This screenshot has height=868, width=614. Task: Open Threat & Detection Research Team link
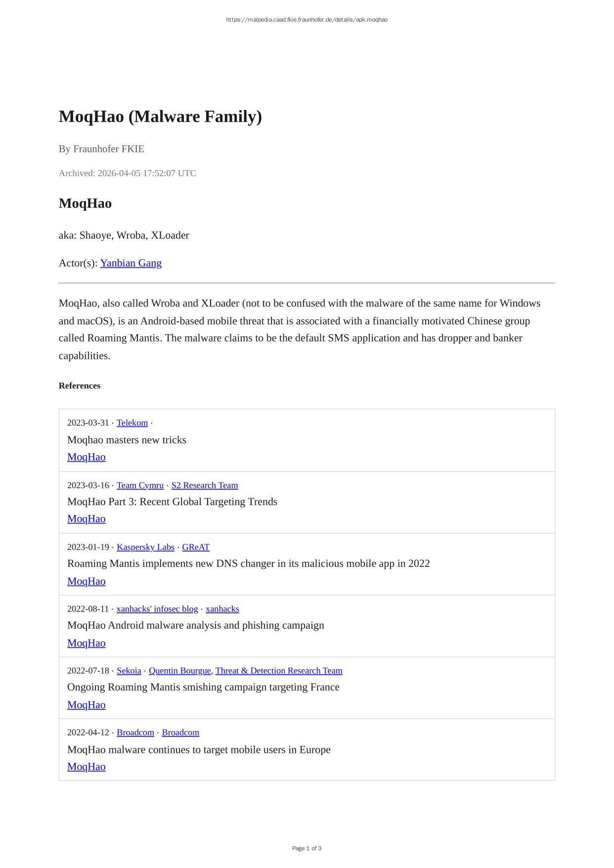pos(279,671)
